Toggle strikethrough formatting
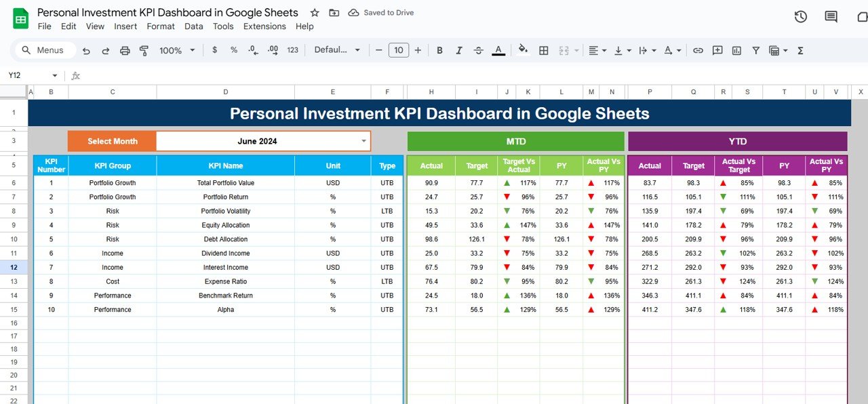868x404 pixels. [x=479, y=50]
